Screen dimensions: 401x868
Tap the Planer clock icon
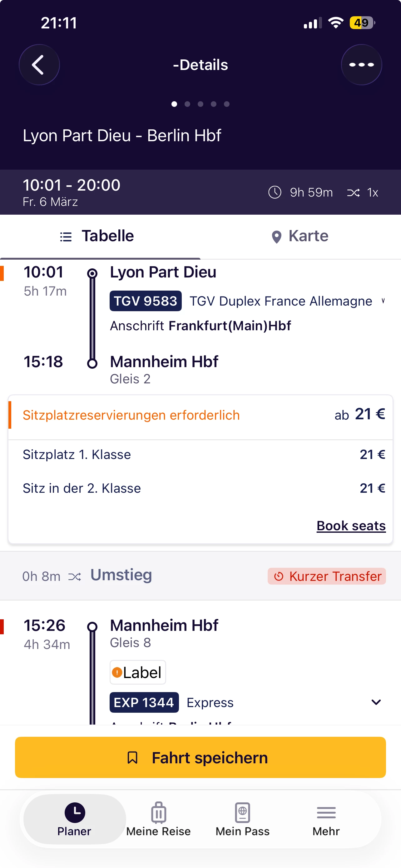[74, 812]
